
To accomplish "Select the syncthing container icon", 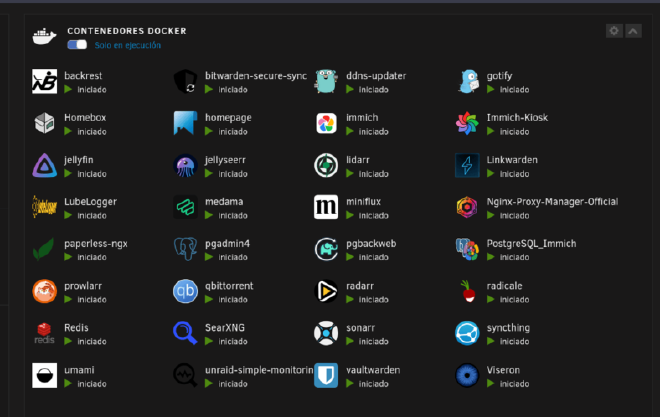I will point(467,333).
